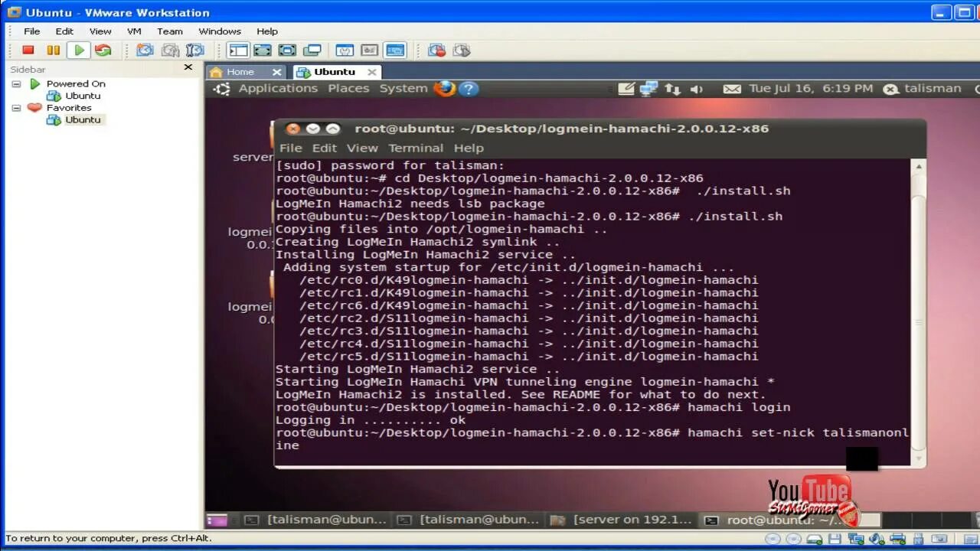Image resolution: width=980 pixels, height=551 pixels.
Task: Toggle the sidebar view toolbar icon
Action: pyautogui.click(x=238, y=51)
